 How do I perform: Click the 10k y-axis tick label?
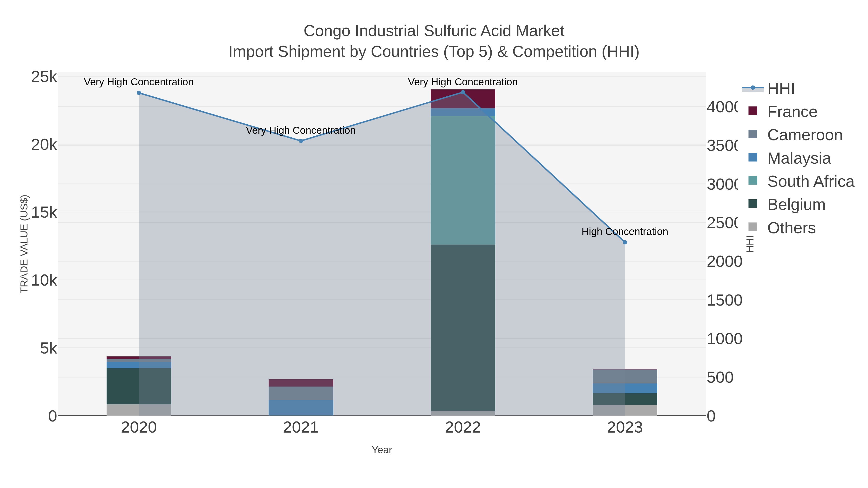point(44,281)
